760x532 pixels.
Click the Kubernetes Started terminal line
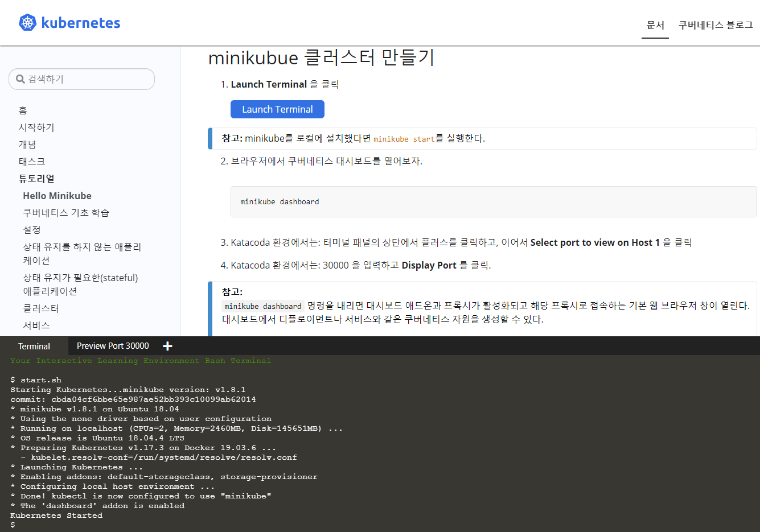[x=56, y=515]
